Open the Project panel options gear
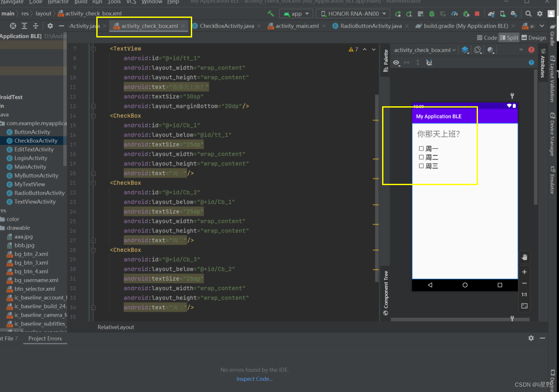 pyautogui.click(x=50, y=26)
